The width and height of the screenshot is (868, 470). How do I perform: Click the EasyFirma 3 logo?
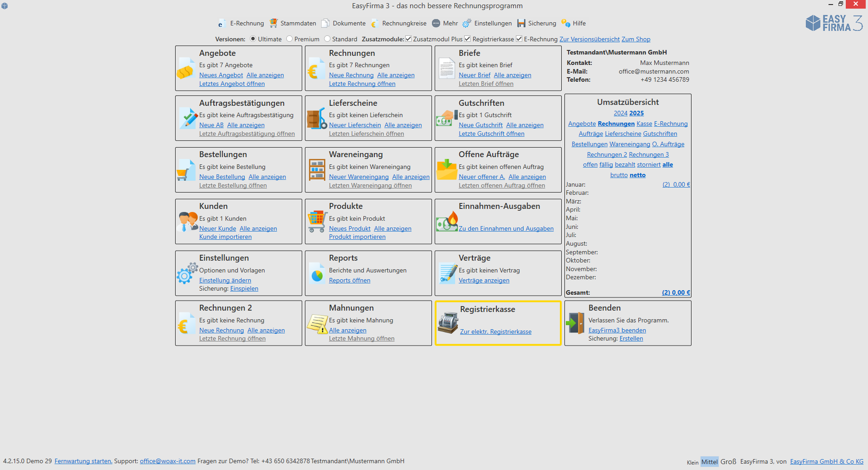(x=834, y=23)
